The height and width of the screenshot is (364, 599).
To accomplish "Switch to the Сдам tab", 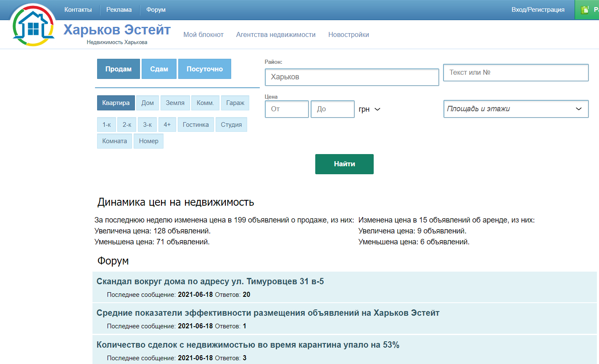I will click(159, 69).
